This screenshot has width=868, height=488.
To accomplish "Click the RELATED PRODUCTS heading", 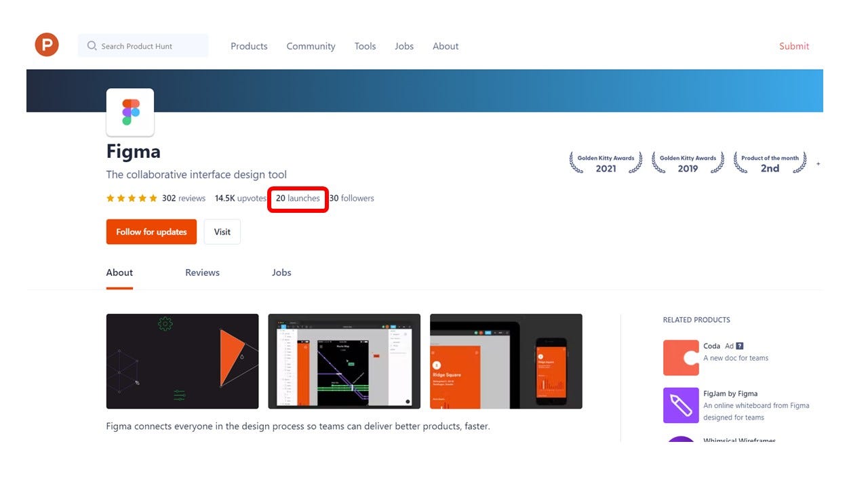I will [x=696, y=320].
